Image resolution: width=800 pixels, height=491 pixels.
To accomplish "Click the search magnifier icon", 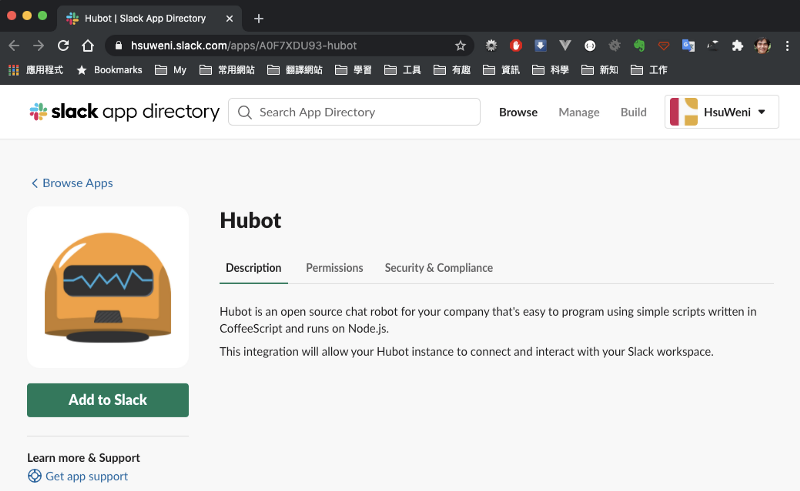I will (245, 112).
